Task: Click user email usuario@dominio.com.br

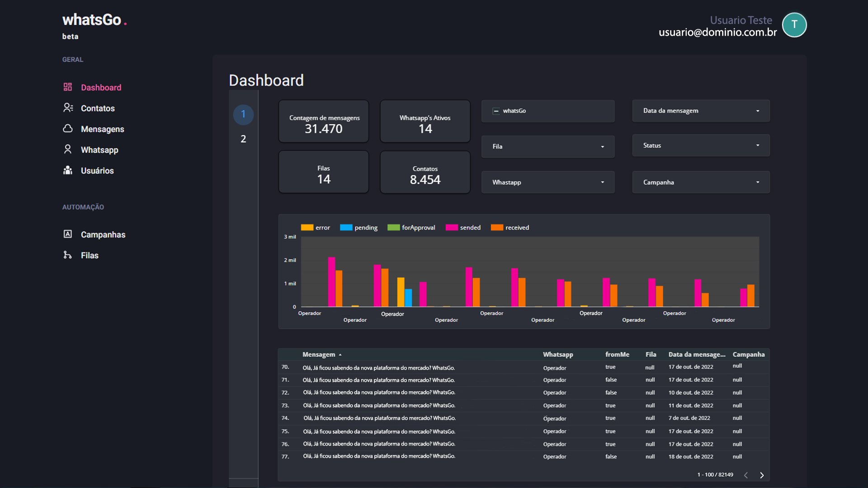Action: click(717, 32)
